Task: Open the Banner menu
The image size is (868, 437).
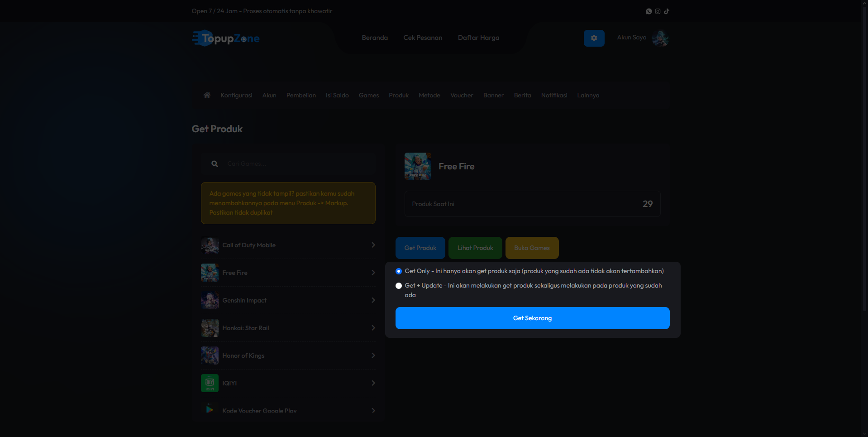Action: coord(493,95)
